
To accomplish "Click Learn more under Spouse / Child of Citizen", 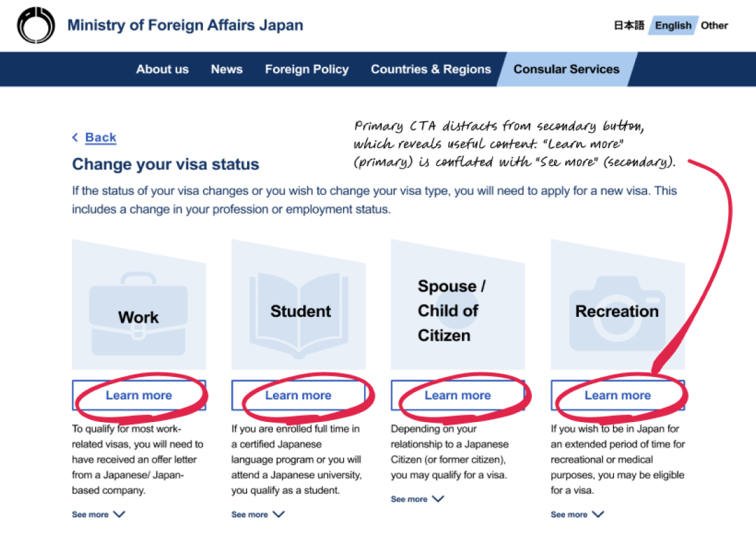I will 457,395.
